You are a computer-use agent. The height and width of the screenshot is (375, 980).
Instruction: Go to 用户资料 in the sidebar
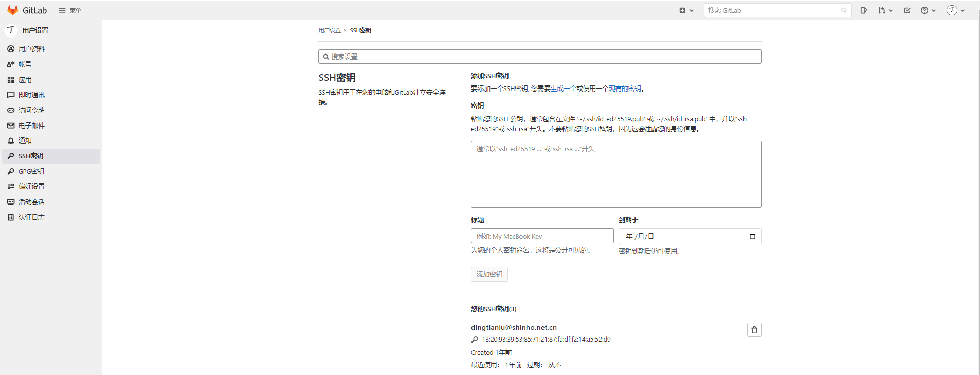pos(31,49)
